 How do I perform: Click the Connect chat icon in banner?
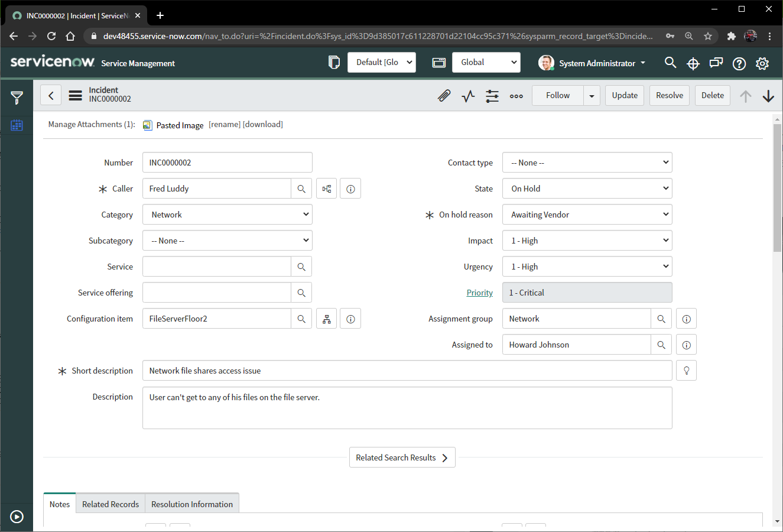pyautogui.click(x=716, y=63)
